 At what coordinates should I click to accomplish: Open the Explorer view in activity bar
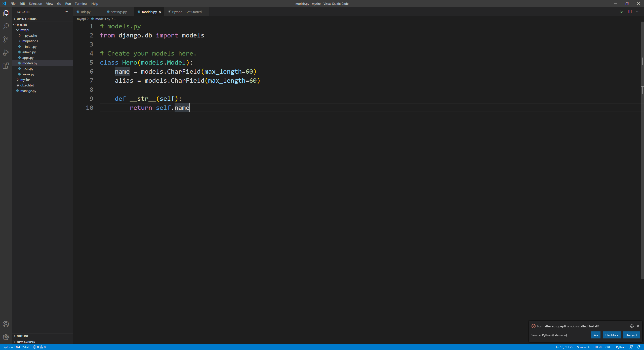coord(6,13)
